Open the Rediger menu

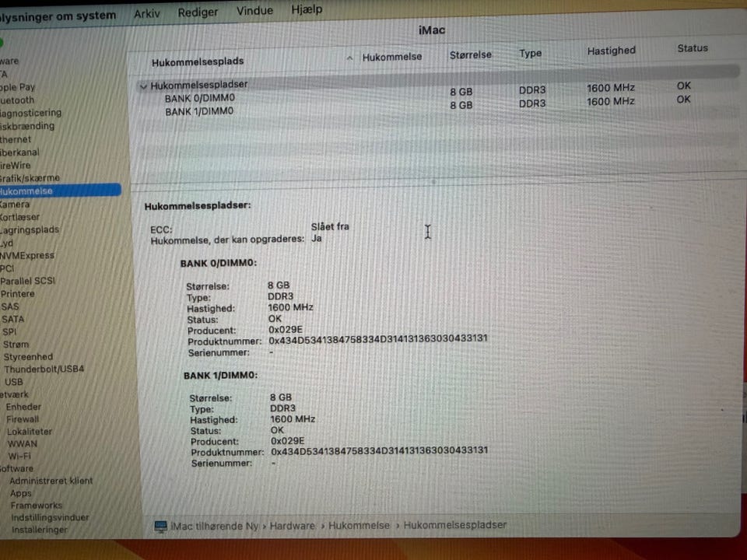click(x=198, y=12)
